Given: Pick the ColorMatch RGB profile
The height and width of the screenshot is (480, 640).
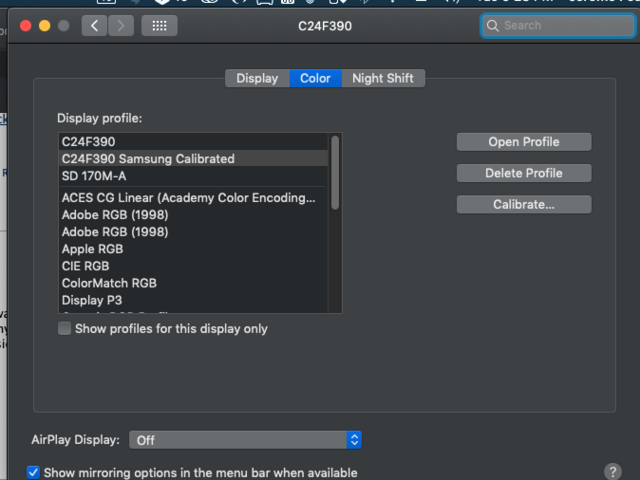Looking at the screenshot, I should point(193,283).
